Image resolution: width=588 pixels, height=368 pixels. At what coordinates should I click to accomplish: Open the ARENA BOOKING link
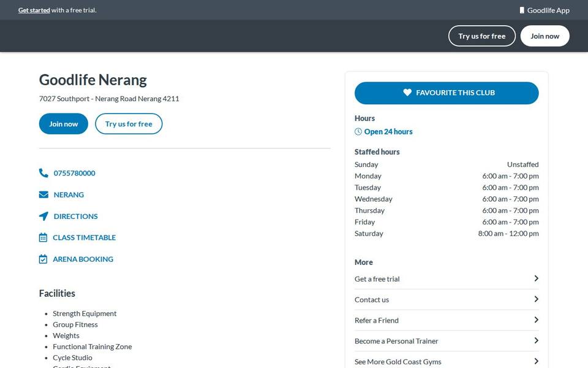(83, 259)
